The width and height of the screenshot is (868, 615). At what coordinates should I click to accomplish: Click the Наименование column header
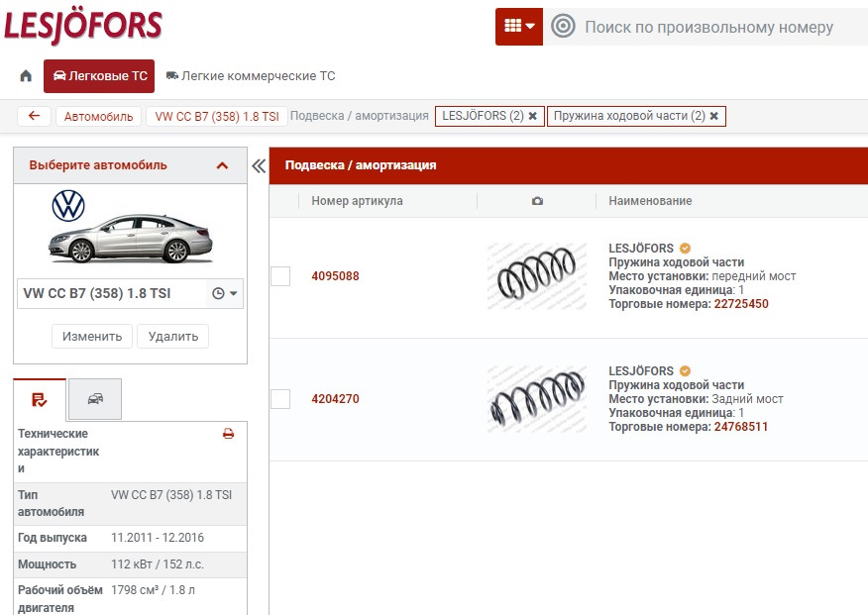pos(650,201)
